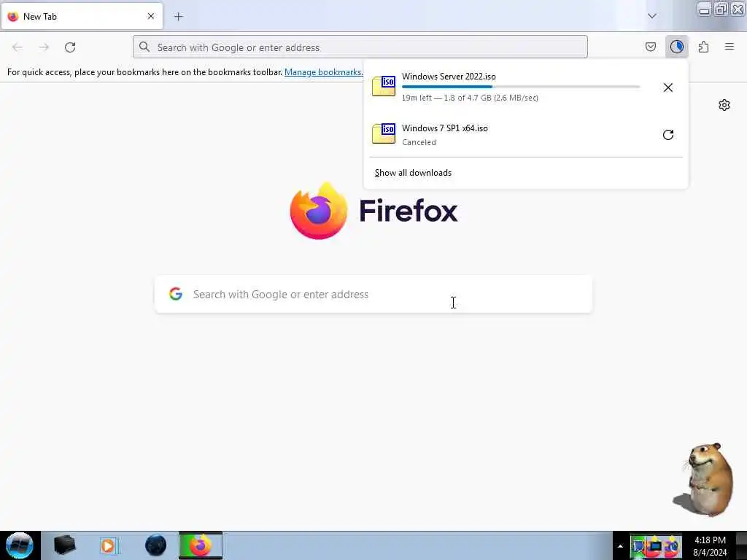The height and width of the screenshot is (560, 747).
Task: Open the Firefox hamburger application menu
Action: click(729, 47)
